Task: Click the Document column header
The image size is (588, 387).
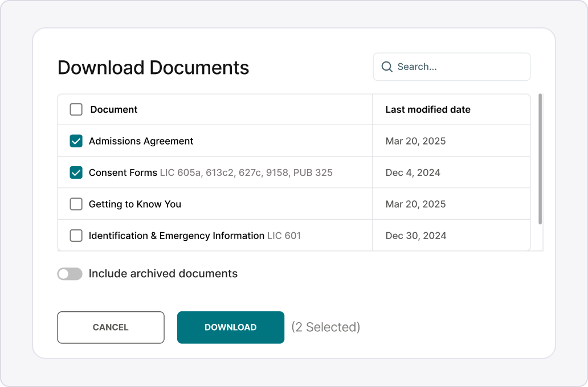Action: 113,109
